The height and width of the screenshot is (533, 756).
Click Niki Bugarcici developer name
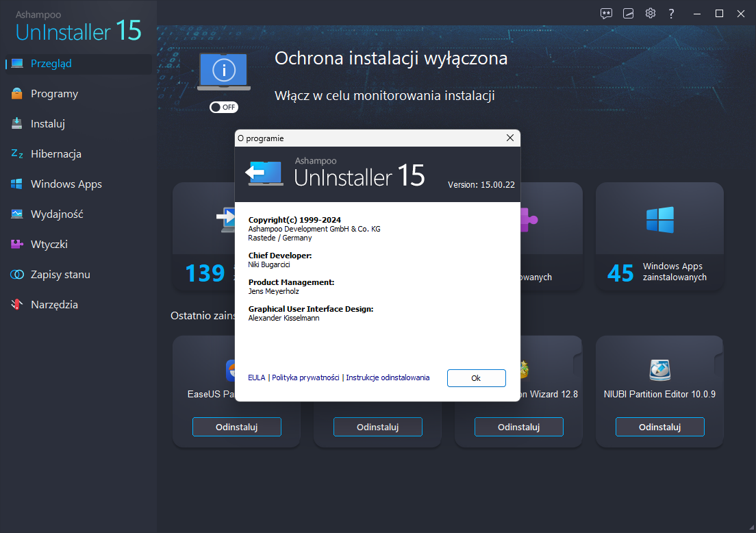(x=269, y=264)
